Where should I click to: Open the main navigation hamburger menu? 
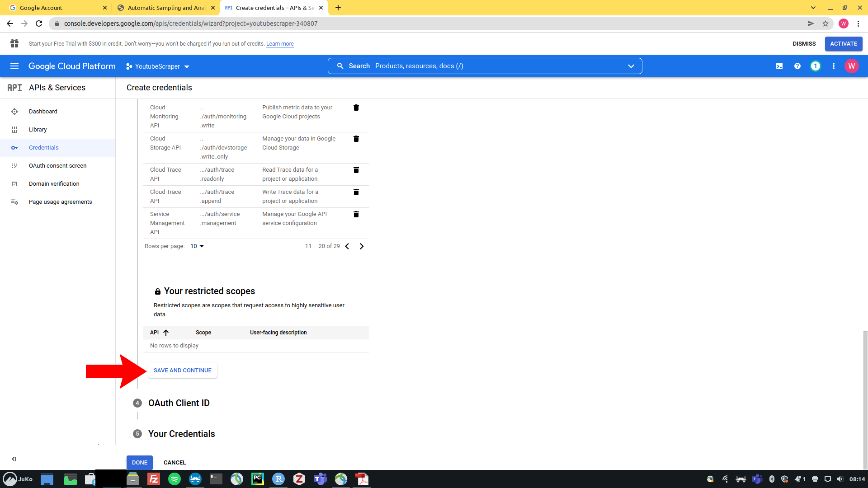point(14,66)
